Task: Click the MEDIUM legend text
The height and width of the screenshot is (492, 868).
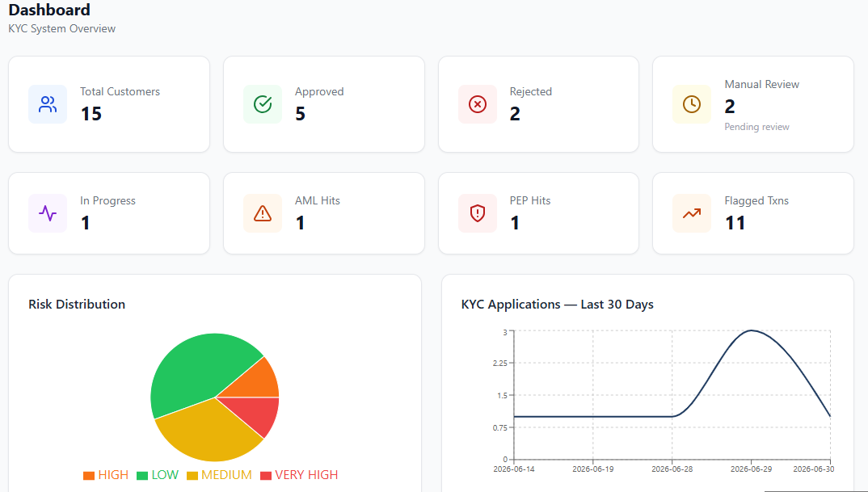Action: (226, 475)
